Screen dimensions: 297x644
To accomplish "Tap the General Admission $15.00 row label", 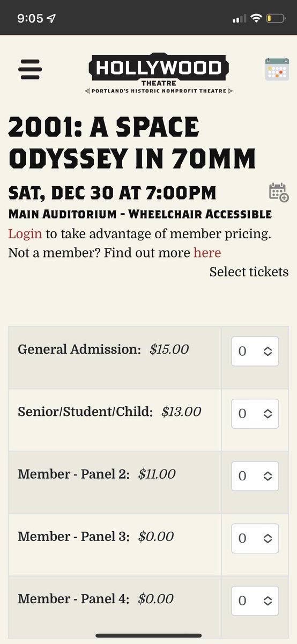I will pyautogui.click(x=103, y=349).
